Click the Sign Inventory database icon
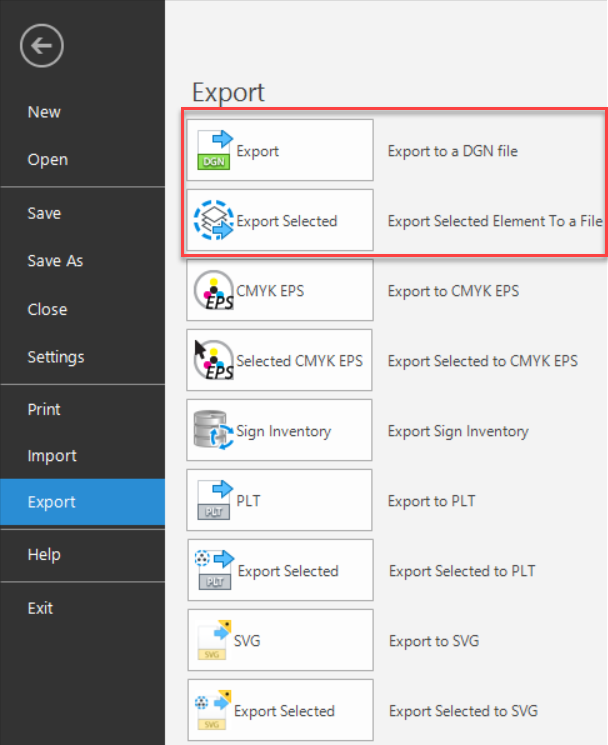This screenshot has width=608, height=745. point(212,431)
